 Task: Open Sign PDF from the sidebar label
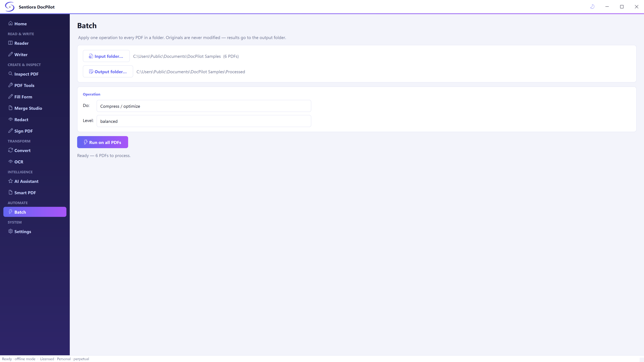point(23,131)
